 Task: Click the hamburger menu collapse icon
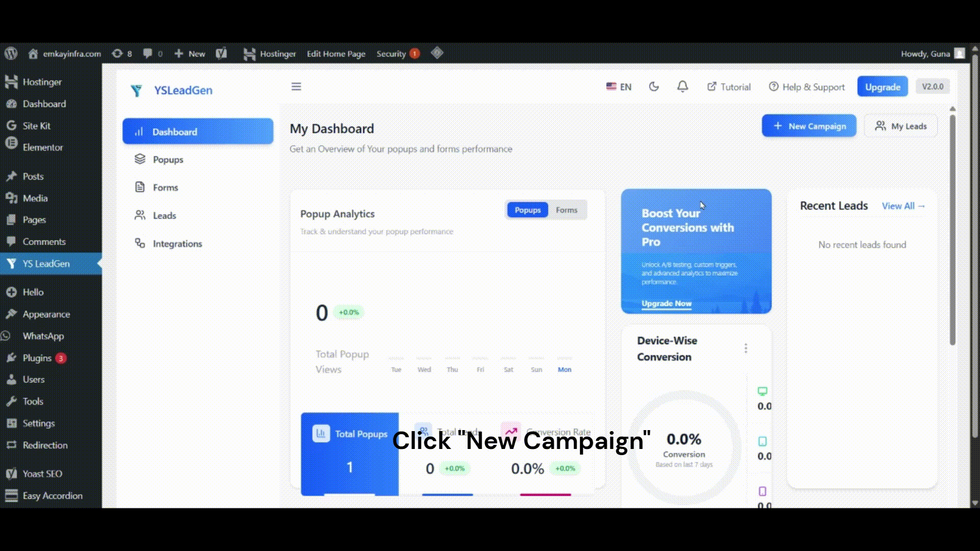(296, 87)
